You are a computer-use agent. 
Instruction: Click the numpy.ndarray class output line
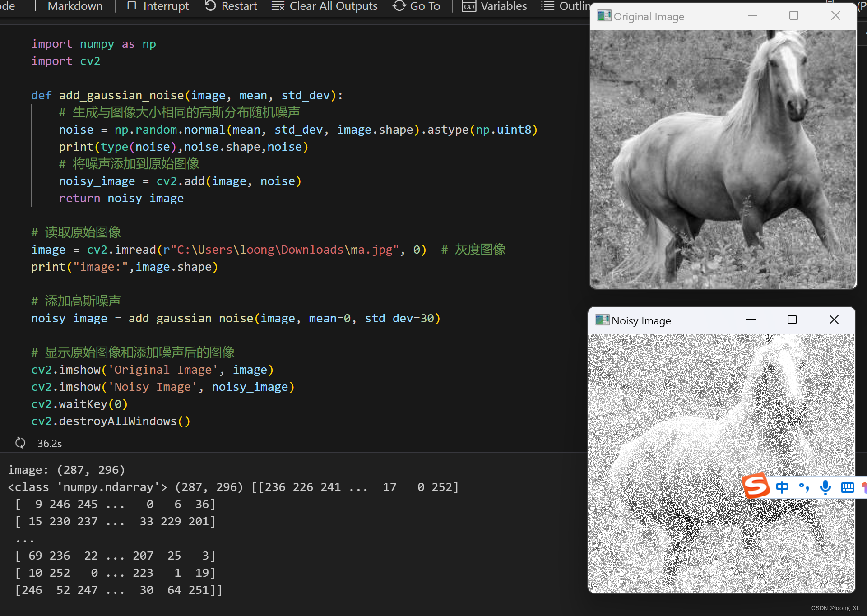click(x=233, y=487)
